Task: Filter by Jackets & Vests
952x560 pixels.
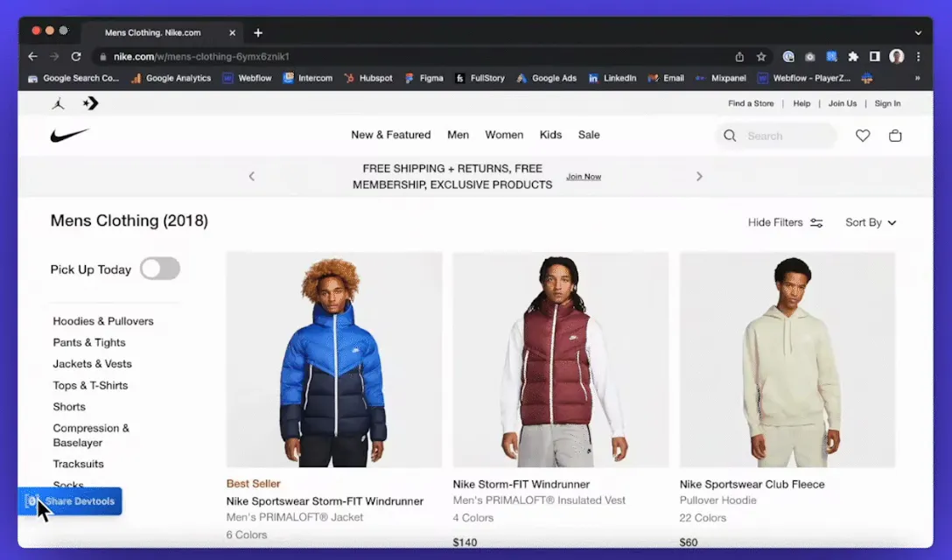Action: click(92, 363)
